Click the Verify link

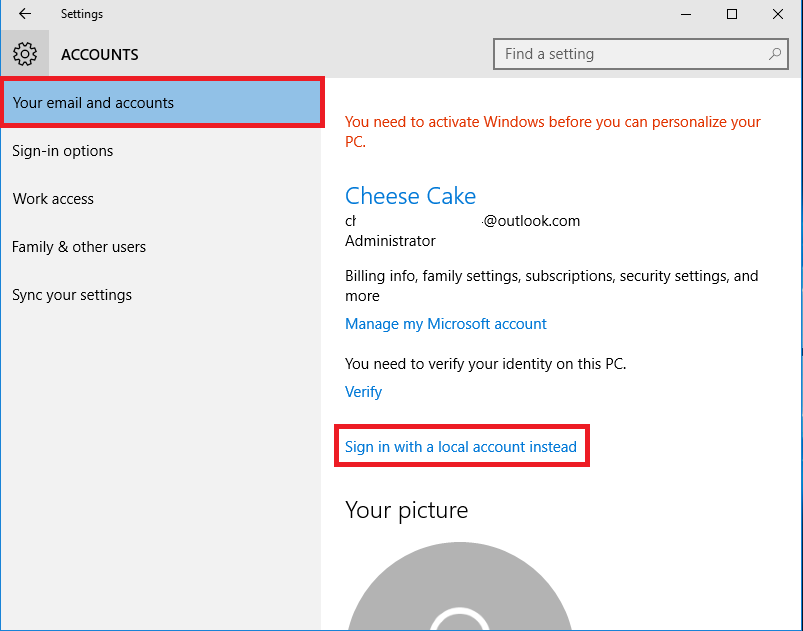[363, 392]
